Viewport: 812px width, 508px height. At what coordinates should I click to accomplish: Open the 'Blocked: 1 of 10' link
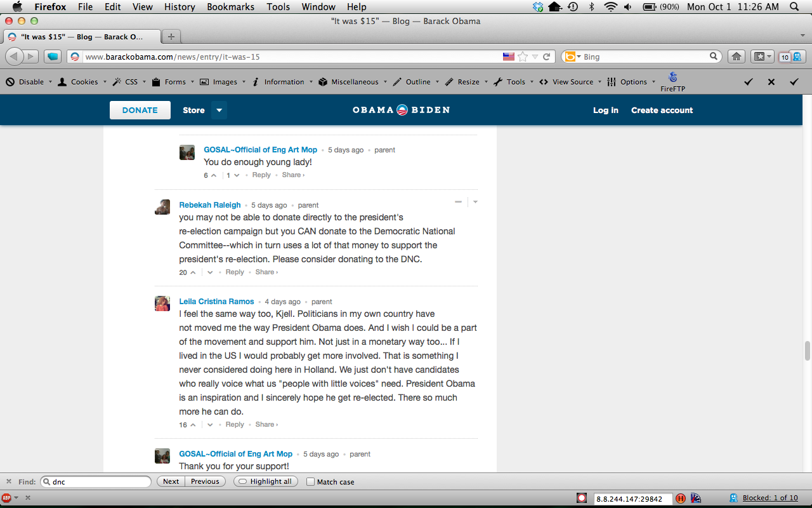770,498
